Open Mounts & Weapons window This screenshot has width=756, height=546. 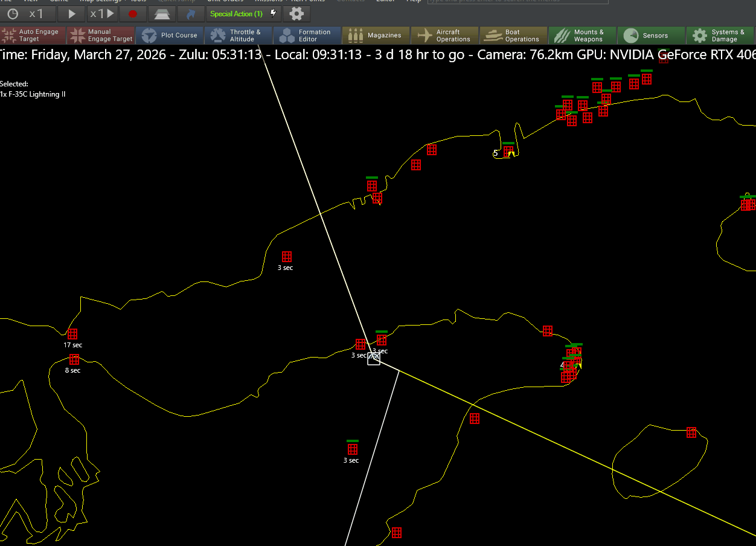(582, 35)
